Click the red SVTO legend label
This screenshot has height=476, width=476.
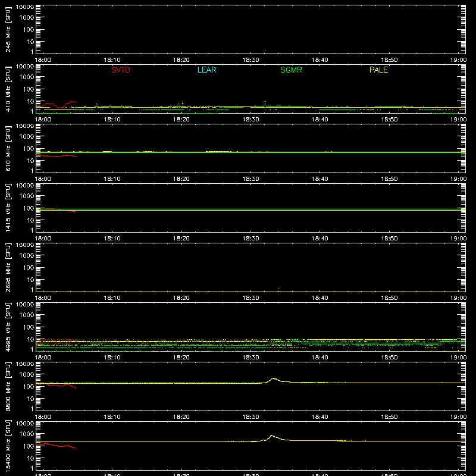[121, 70]
